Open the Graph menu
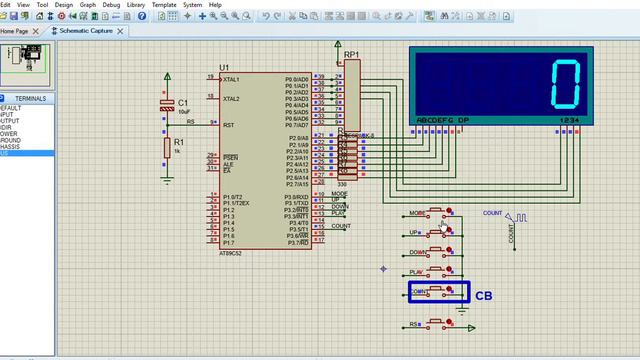Viewport: 640px width, 360px height. click(x=88, y=5)
